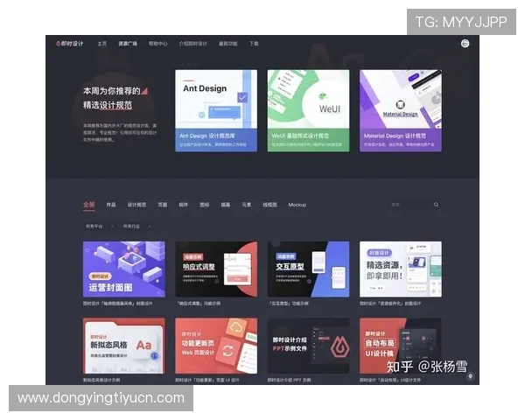Open the user avatar in the header
Viewport: 525px width, 420px height.
[x=465, y=44]
